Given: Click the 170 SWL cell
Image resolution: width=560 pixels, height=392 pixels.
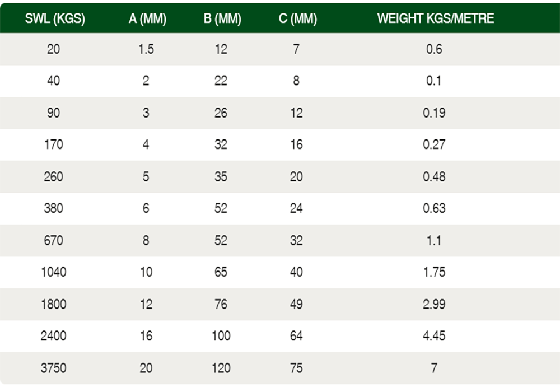Looking at the screenshot, I should click(54, 144).
